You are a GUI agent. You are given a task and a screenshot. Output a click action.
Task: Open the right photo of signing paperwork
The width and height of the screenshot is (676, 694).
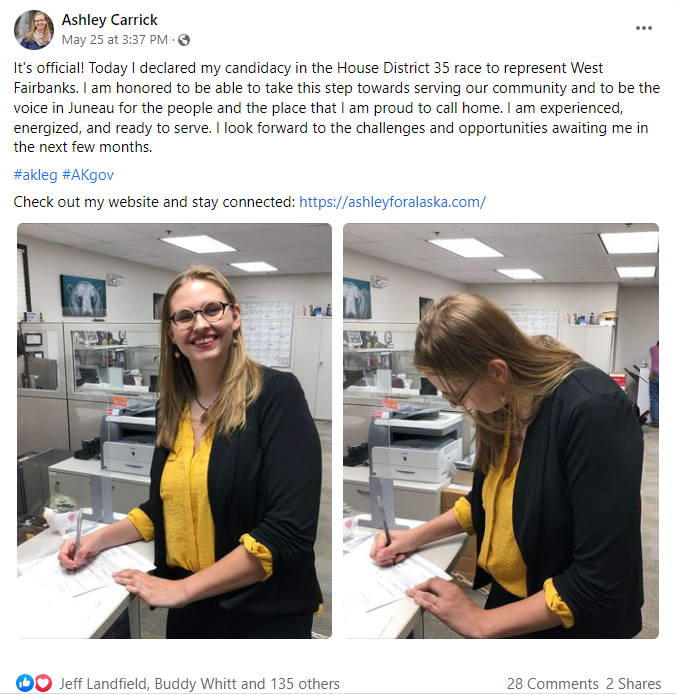pos(501,431)
